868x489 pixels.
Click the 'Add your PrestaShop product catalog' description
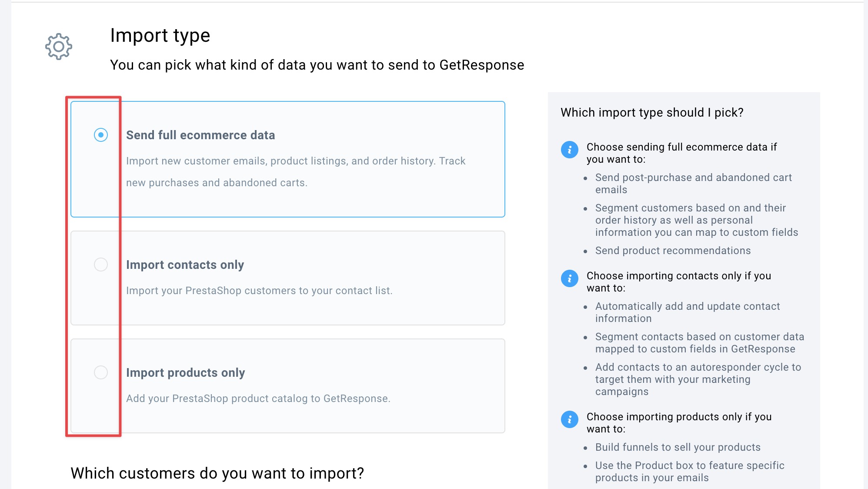[x=258, y=399]
